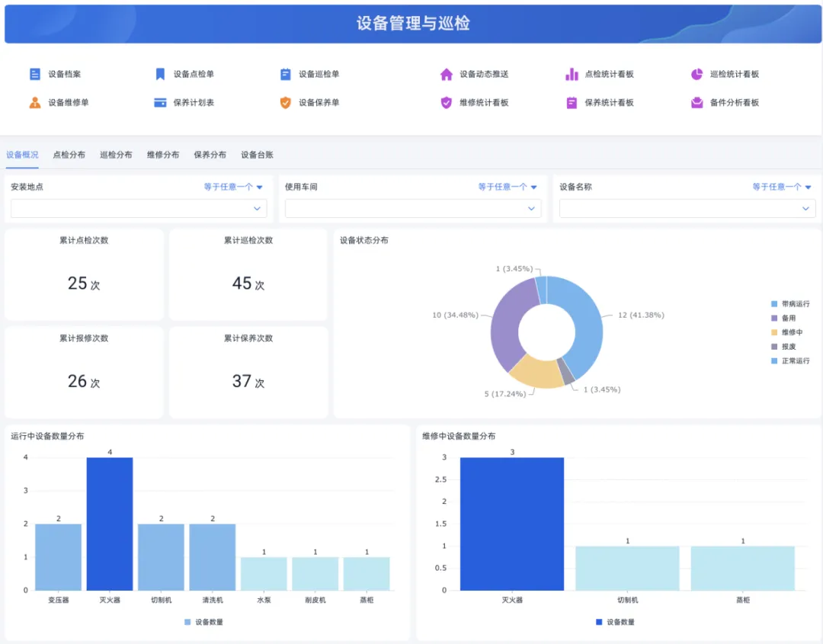Open the 备件分析看板 link
This screenshot has height=644, width=823.
[x=734, y=102]
